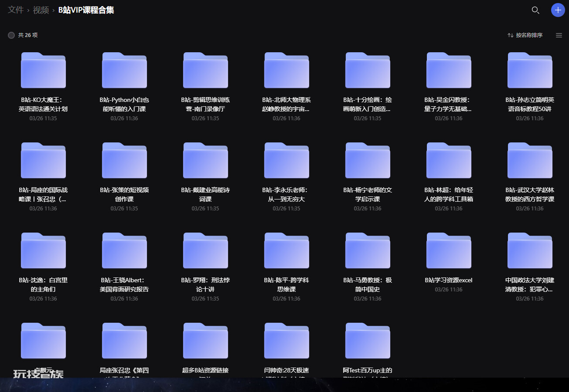Click the date under B站学习资源excel folder
569x392 pixels.
point(449,290)
